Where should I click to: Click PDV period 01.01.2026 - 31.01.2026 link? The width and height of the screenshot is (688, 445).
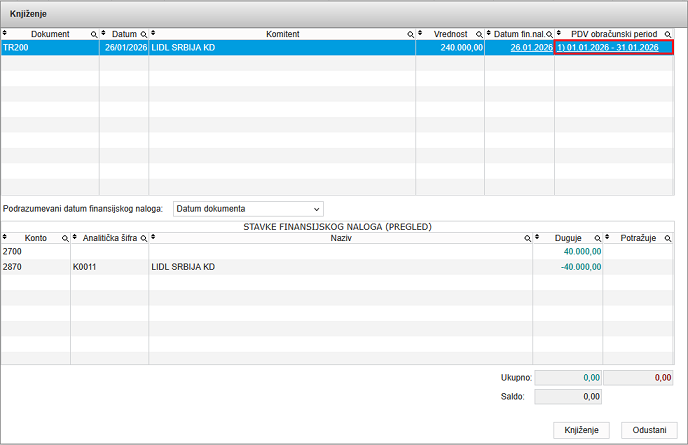coord(613,47)
